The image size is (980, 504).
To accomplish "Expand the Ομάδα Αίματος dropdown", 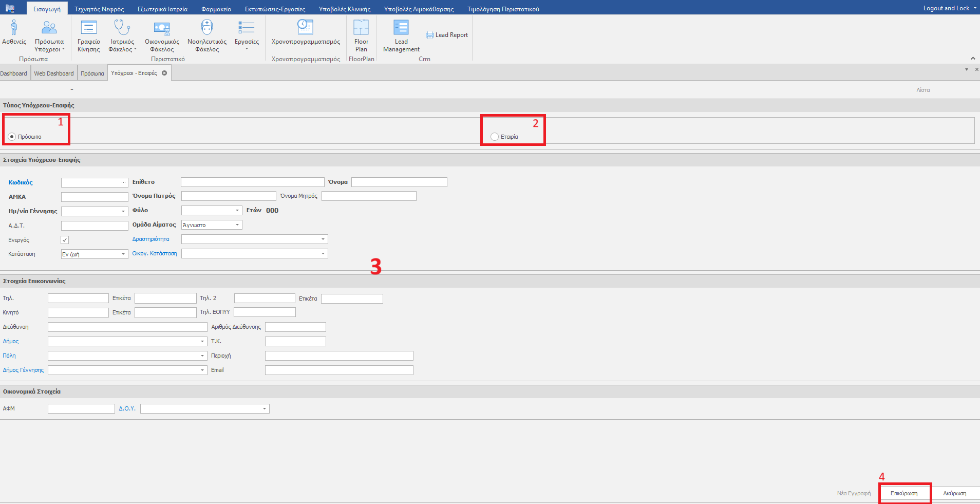I will (x=237, y=225).
